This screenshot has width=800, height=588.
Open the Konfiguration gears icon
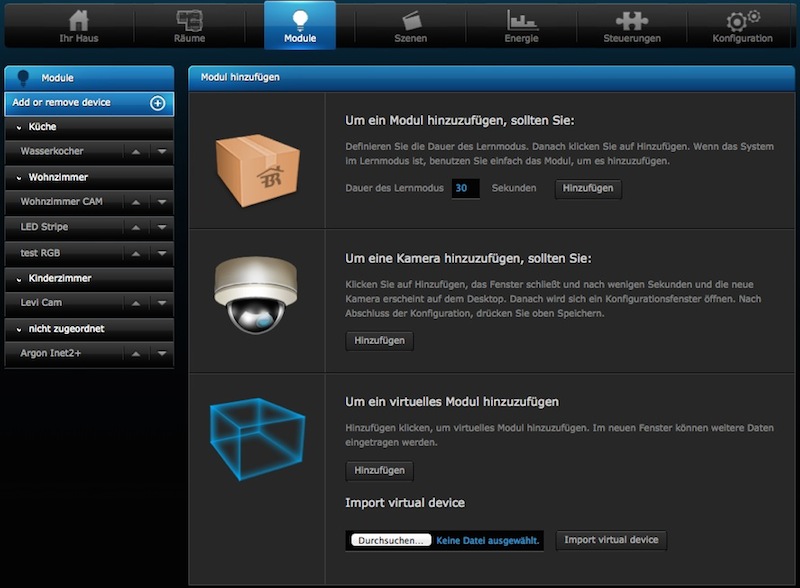tap(742, 20)
